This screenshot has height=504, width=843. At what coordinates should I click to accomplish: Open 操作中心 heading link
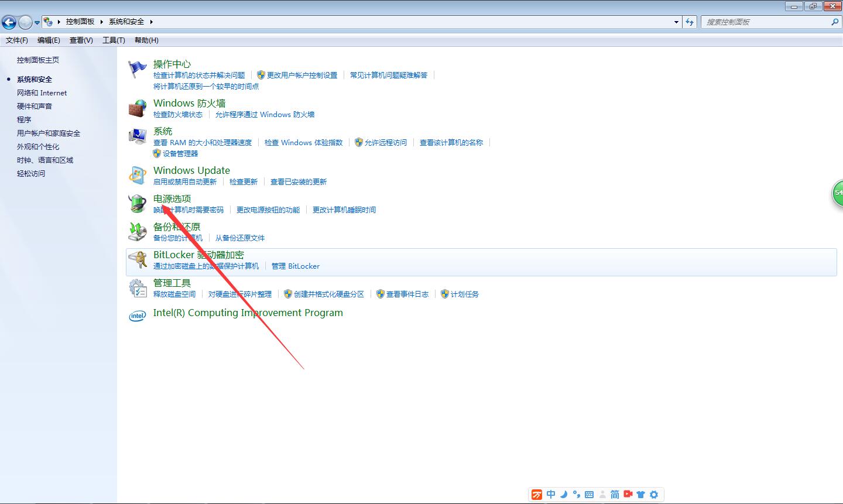(x=172, y=64)
